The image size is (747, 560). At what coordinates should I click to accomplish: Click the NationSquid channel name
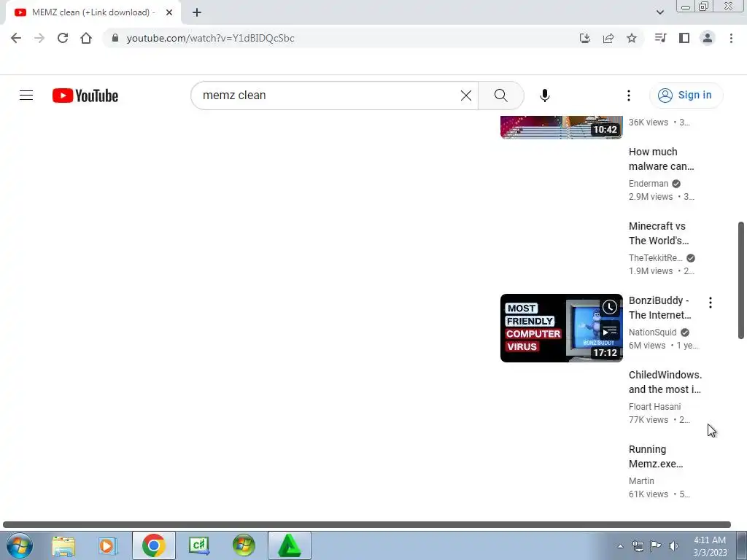point(653,332)
